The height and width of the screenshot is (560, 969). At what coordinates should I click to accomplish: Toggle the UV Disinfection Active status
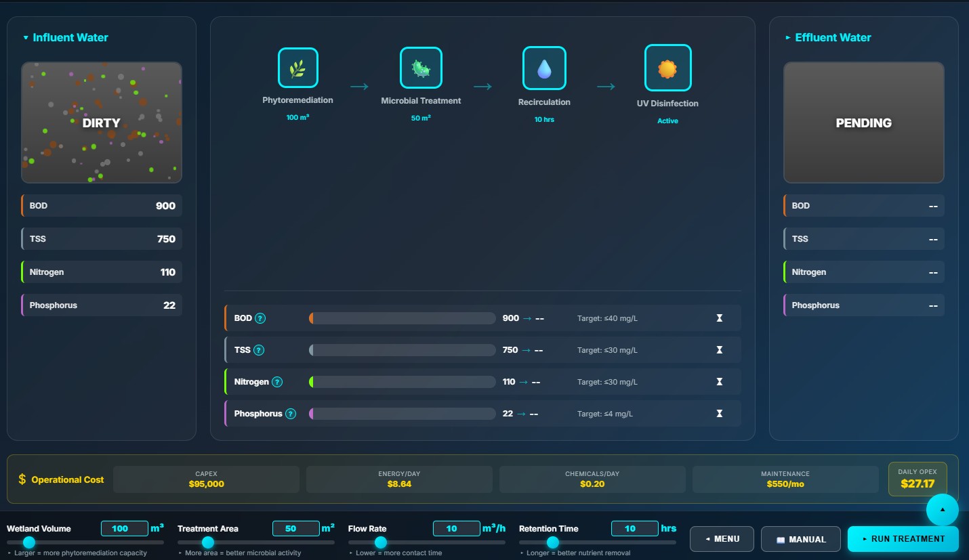[667, 121]
